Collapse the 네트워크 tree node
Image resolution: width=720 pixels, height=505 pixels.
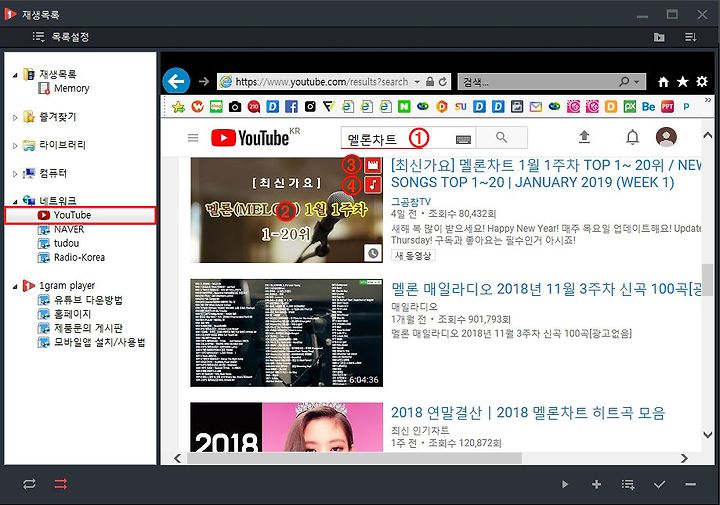point(15,202)
